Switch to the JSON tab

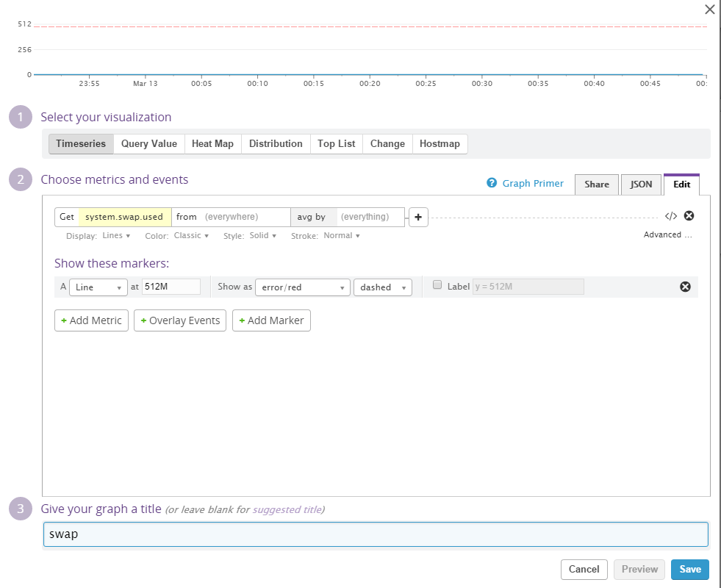[641, 184]
